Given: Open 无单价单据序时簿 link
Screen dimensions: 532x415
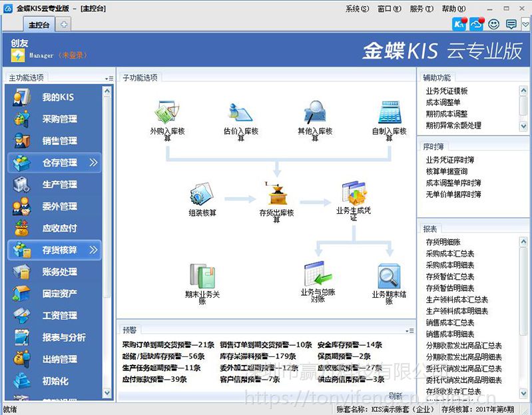Looking at the screenshot, I should pyautogui.click(x=453, y=195).
